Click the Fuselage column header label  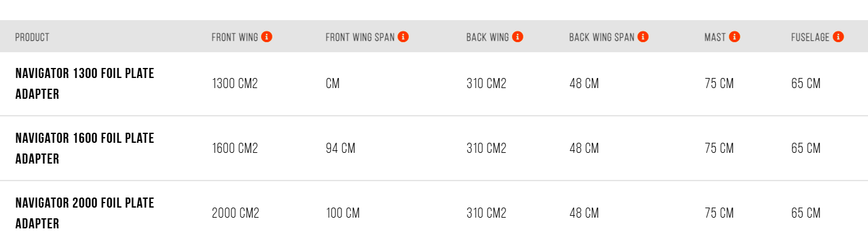810,37
